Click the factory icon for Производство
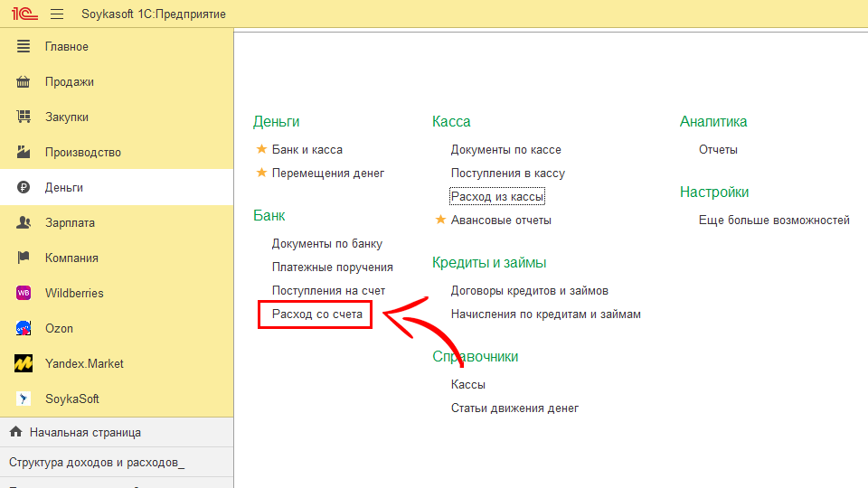Screen dimensions: 868x488 [24, 153]
